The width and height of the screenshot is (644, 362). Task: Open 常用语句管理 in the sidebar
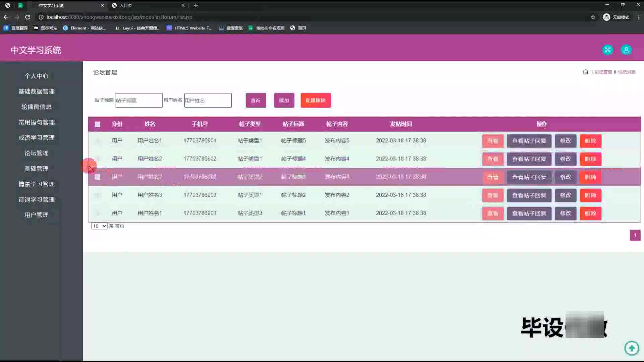(x=36, y=122)
